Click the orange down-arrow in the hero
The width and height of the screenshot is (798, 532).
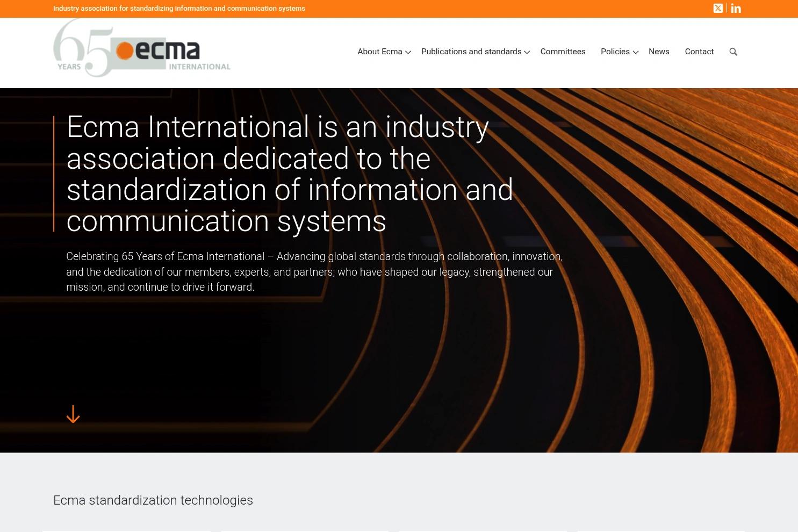pos(73,414)
